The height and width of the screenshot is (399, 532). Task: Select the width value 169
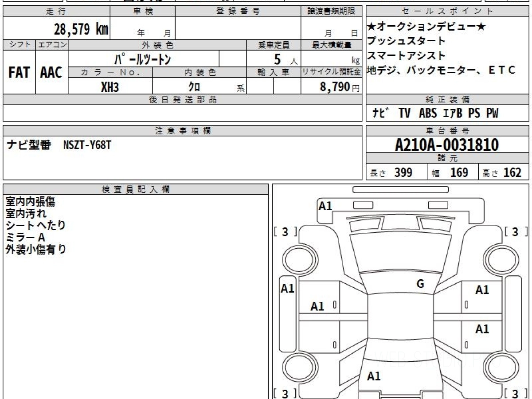[459, 172]
